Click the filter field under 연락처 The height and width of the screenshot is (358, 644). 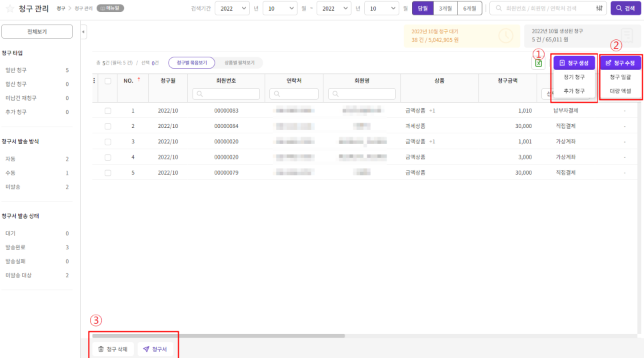click(293, 94)
